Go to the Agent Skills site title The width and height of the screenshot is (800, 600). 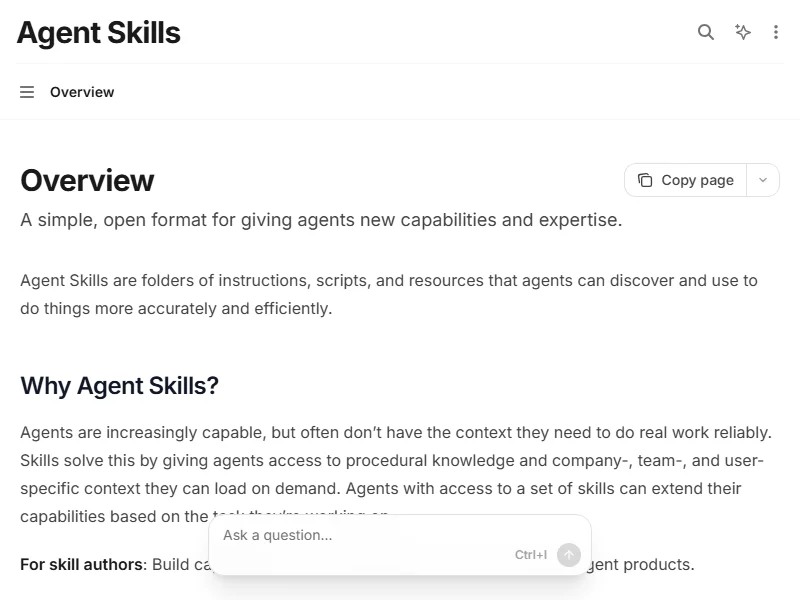pyautogui.click(x=98, y=33)
